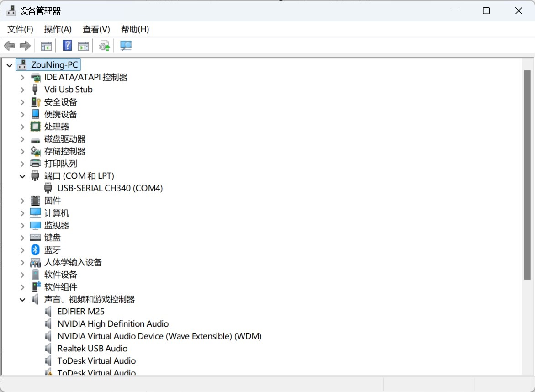The image size is (535, 392).
Task: Click the vertical scrollbar thumb
Action: (528, 175)
